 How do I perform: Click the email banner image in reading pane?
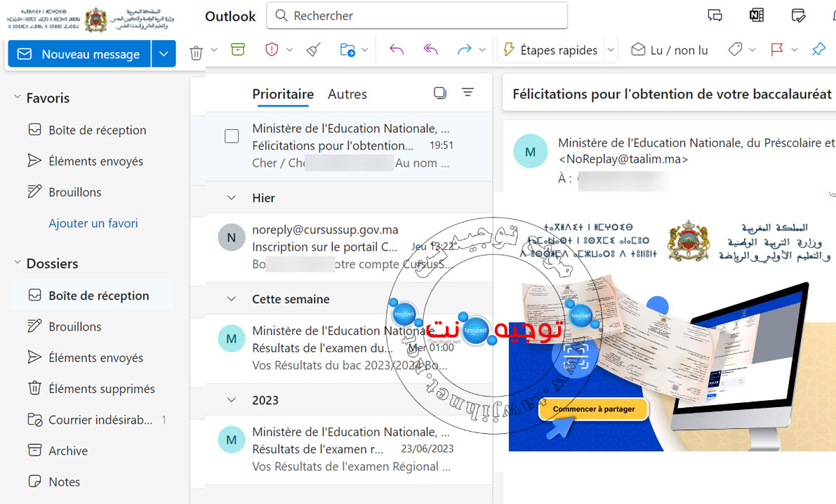pyautogui.click(x=672, y=363)
